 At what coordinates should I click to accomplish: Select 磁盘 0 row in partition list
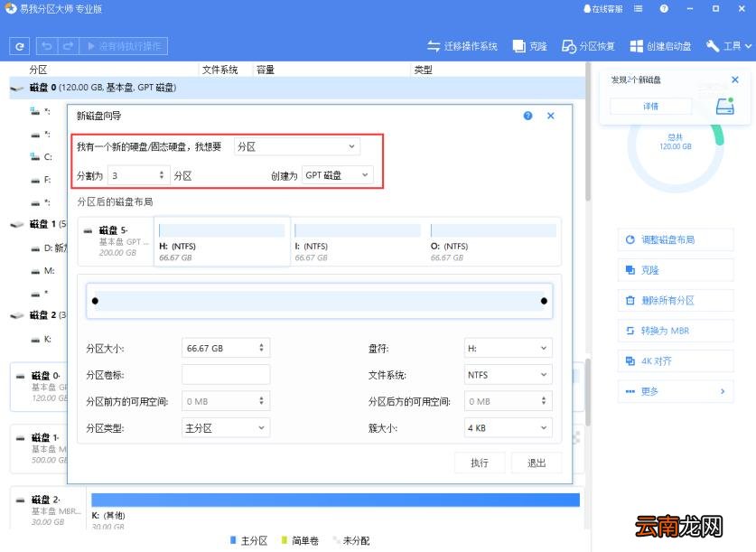click(297, 88)
